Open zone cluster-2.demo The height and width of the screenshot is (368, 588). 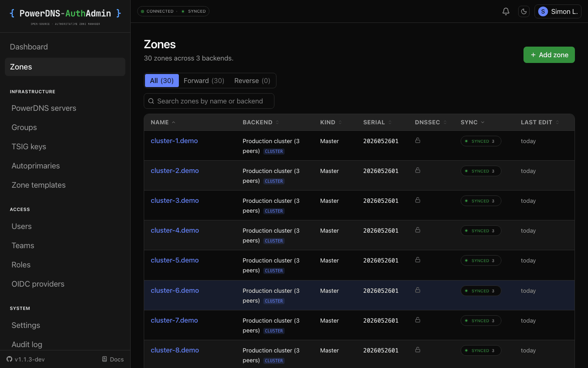coord(175,171)
